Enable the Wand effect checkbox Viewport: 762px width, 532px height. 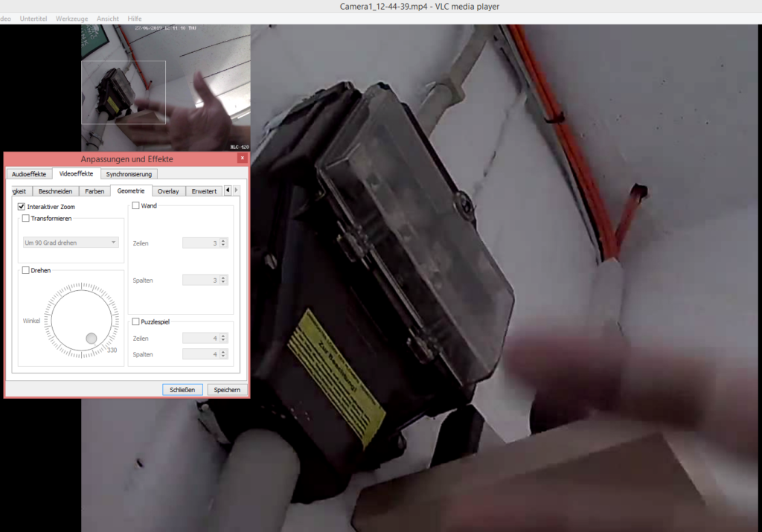click(x=135, y=205)
